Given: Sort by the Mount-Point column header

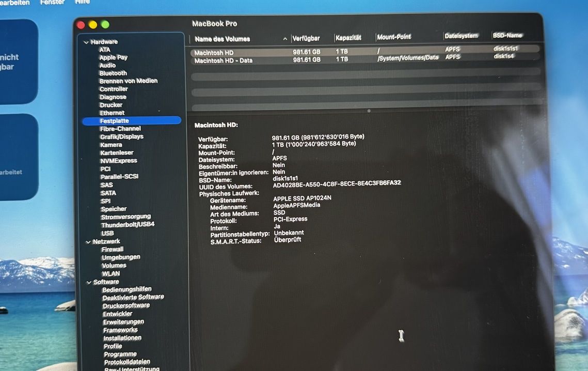Looking at the screenshot, I should pyautogui.click(x=394, y=37).
